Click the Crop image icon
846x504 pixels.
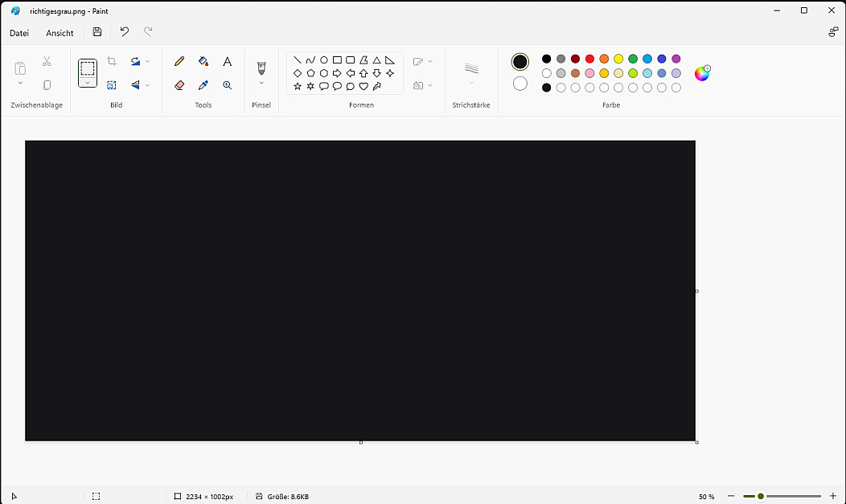(x=112, y=61)
